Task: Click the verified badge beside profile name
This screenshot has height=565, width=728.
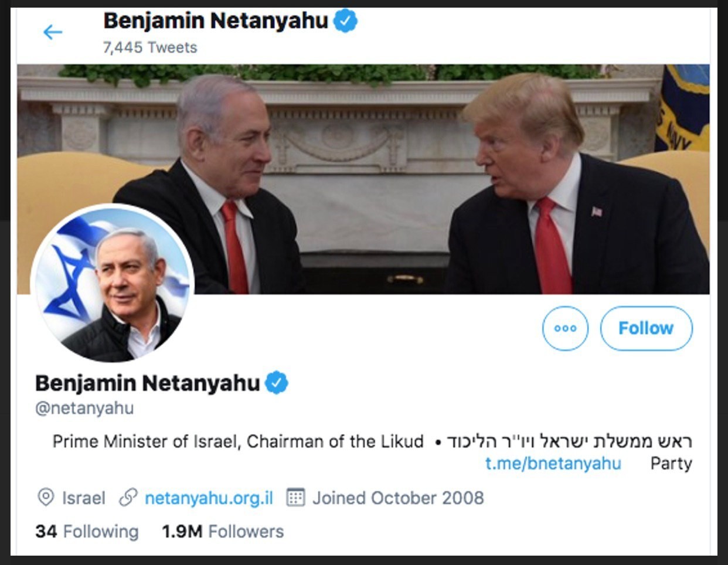Action: pyautogui.click(x=277, y=383)
